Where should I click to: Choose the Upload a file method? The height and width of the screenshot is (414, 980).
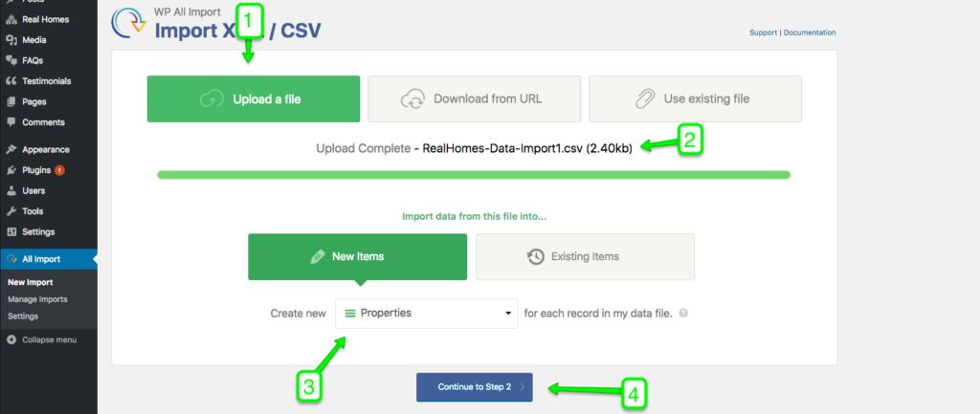[253, 98]
